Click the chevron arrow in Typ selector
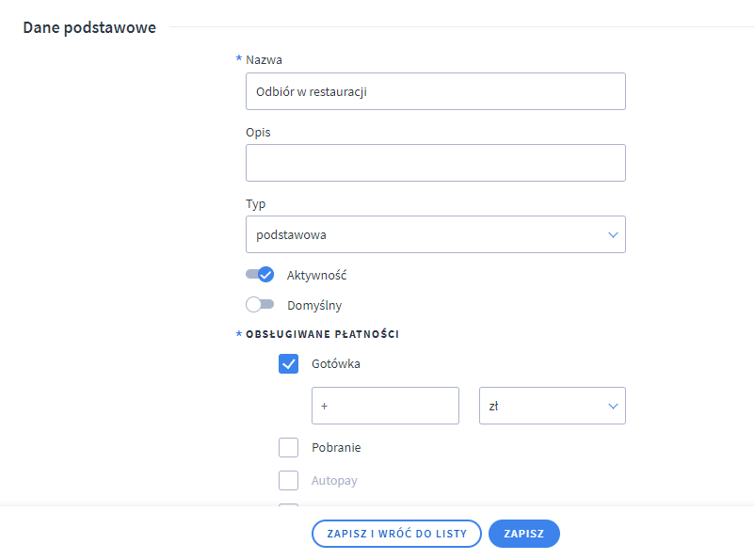 [x=613, y=234]
